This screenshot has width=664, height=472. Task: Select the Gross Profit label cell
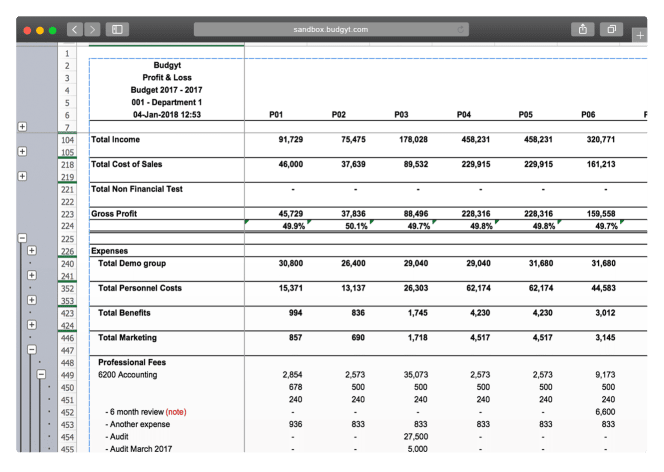[x=113, y=213]
